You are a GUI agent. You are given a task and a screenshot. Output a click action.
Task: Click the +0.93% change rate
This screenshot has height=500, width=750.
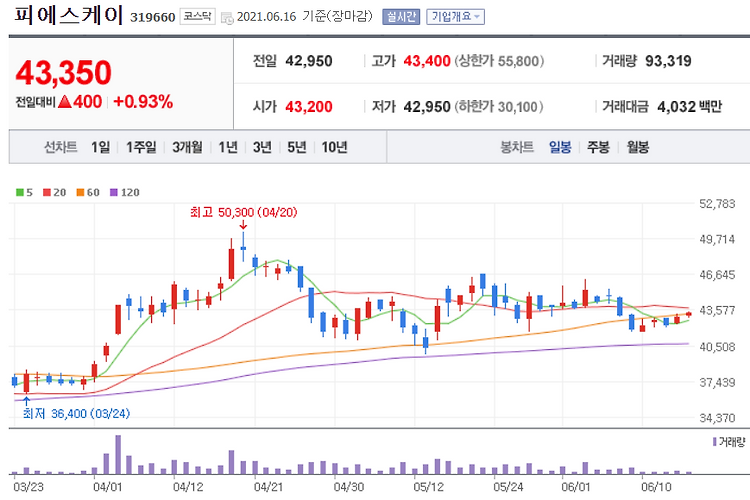coord(143,101)
